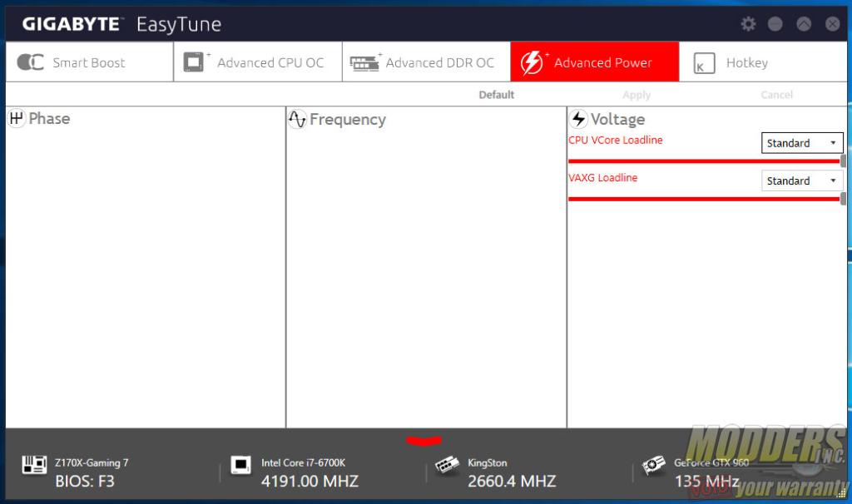Click the CPU icon beside Intel Core i7-6700K

tap(241, 466)
